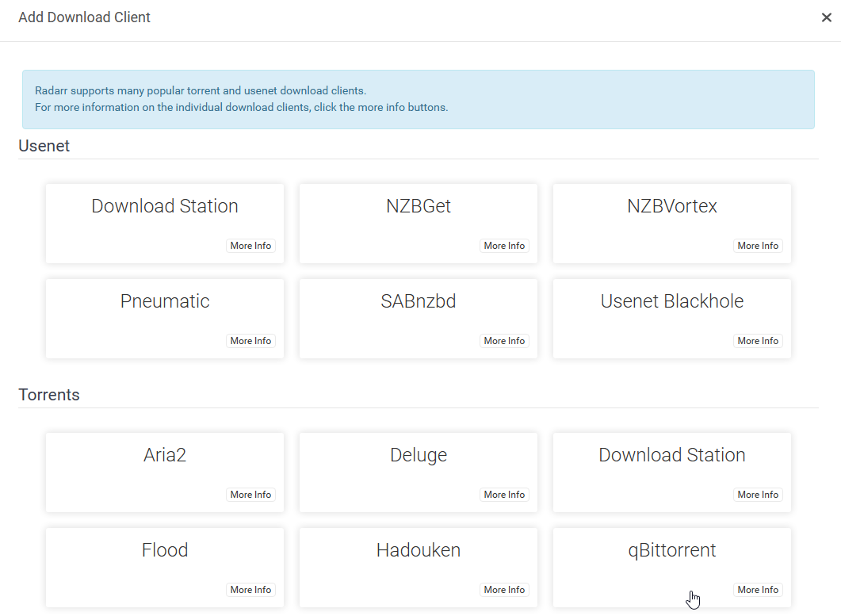Show More Info for Aria2
The height and width of the screenshot is (616, 841).
[250, 495]
